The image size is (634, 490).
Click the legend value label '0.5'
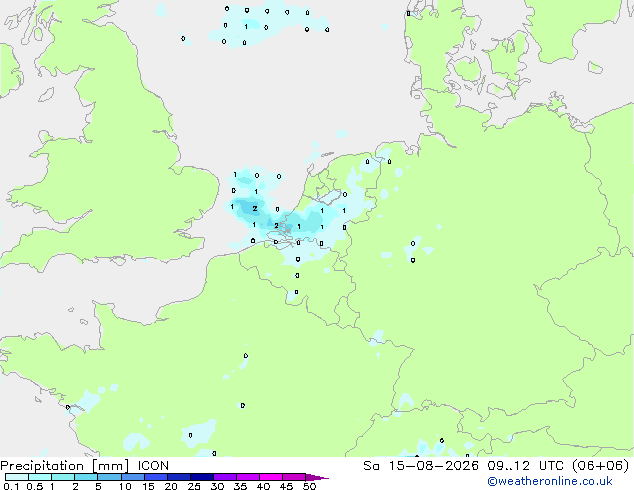[x=34, y=486]
